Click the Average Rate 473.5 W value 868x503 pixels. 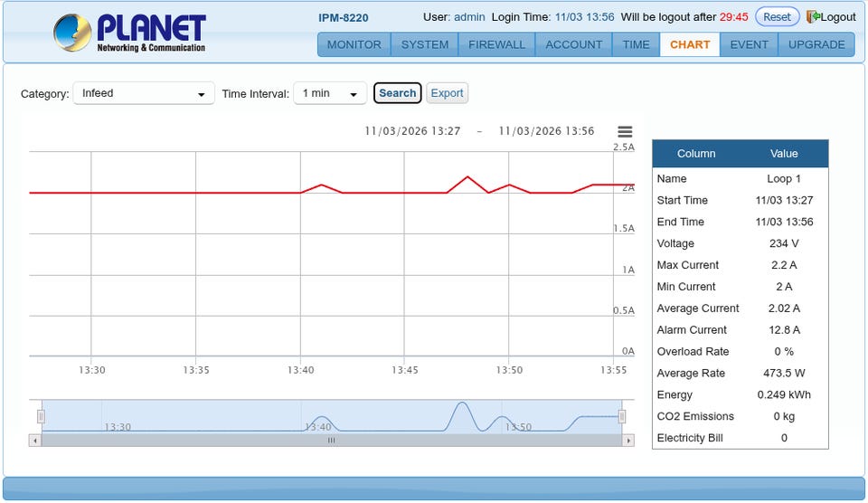pos(784,374)
